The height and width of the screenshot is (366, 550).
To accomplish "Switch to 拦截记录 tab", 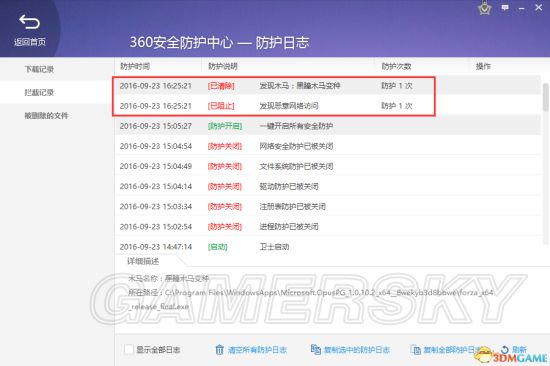I will pos(39,92).
